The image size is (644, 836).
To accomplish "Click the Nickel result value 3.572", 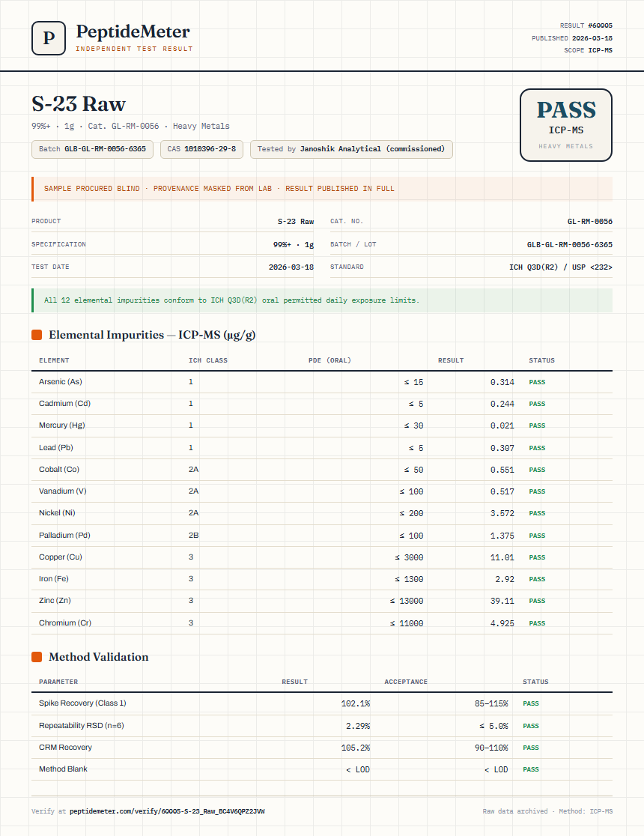I will [x=502, y=513].
